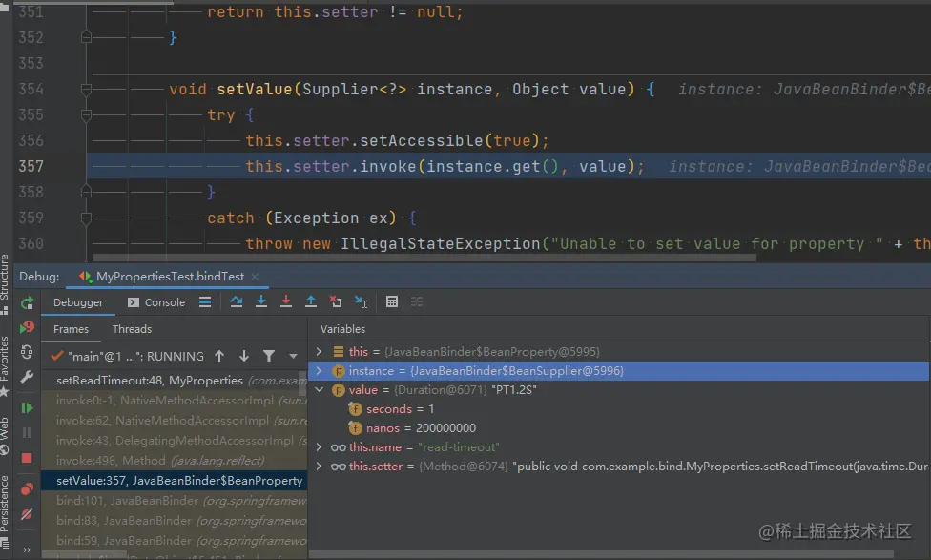The image size is (931, 560).
Task: Click the Variables panel horizontal scrollbar
Action: coord(601,554)
